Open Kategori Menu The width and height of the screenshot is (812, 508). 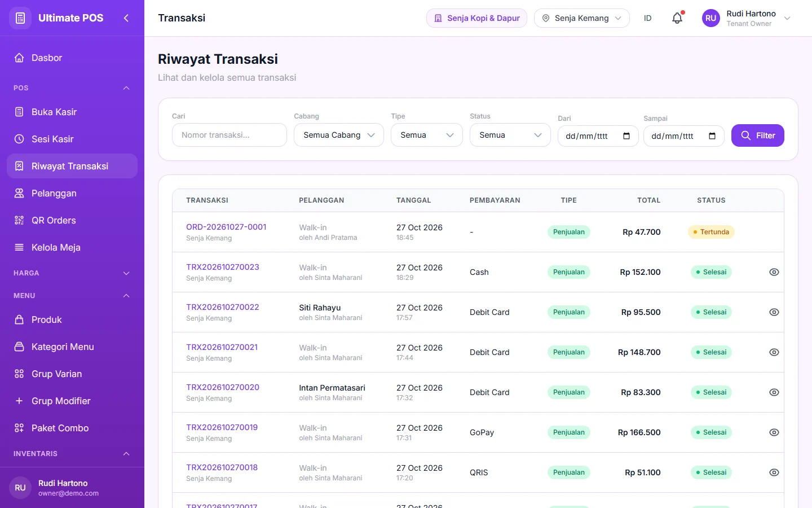[72, 347]
